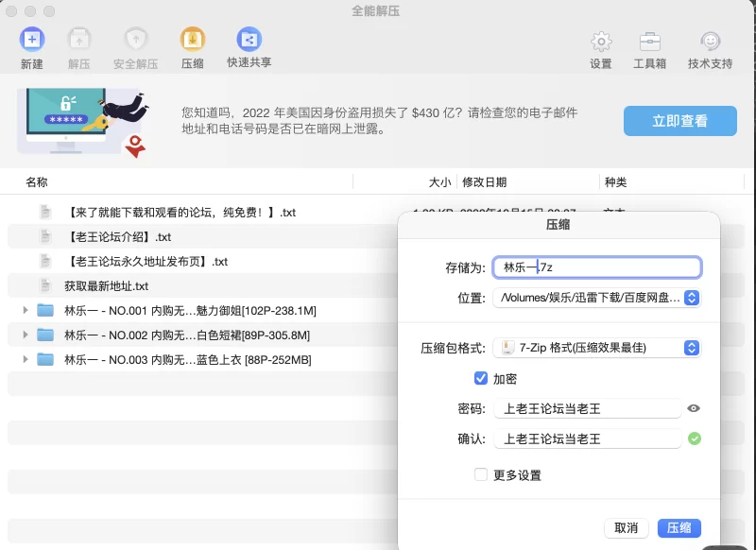Sort by 名称 column header
756x550 pixels.
click(37, 182)
